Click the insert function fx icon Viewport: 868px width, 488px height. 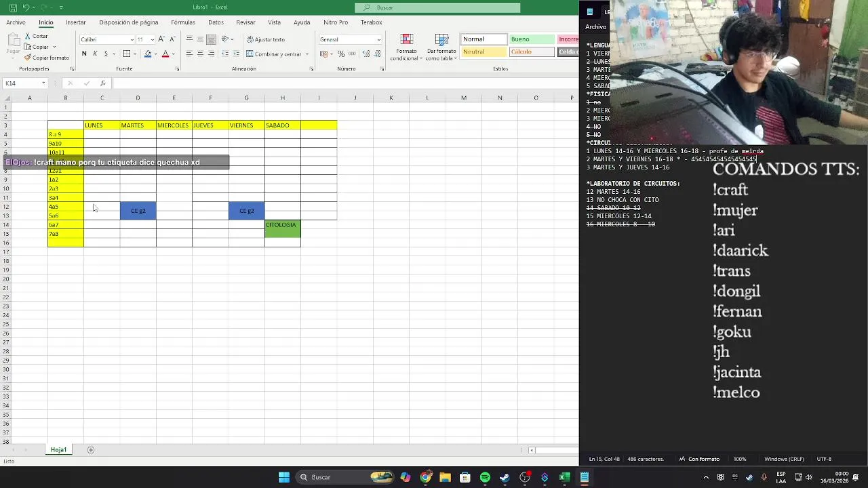tap(103, 83)
